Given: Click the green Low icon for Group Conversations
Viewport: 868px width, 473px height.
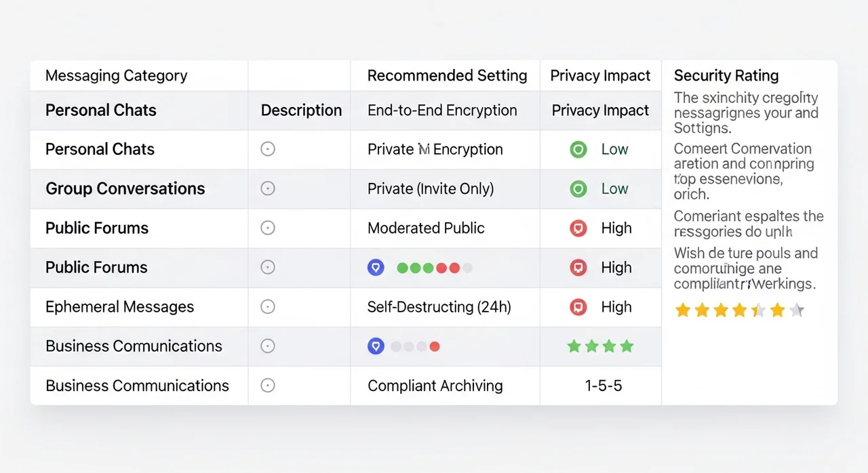Looking at the screenshot, I should [x=578, y=189].
